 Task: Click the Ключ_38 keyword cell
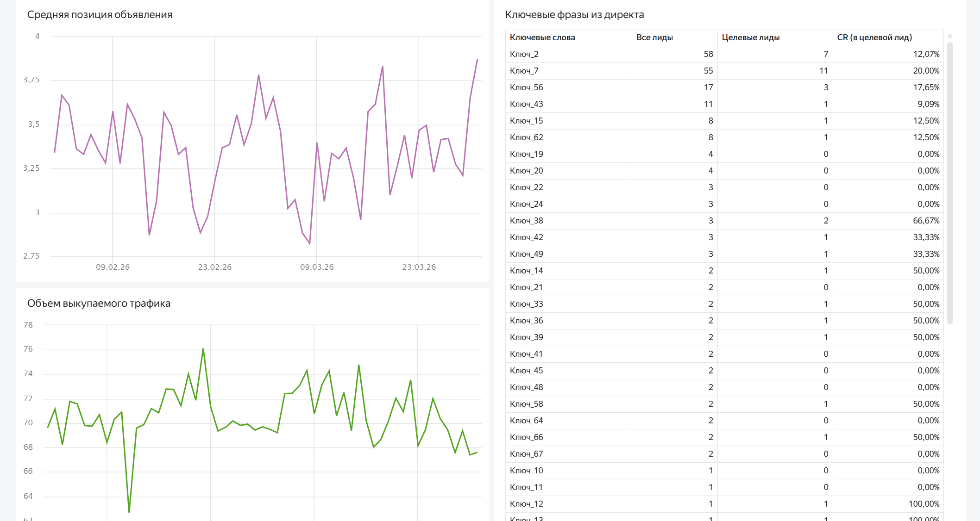[x=526, y=221]
